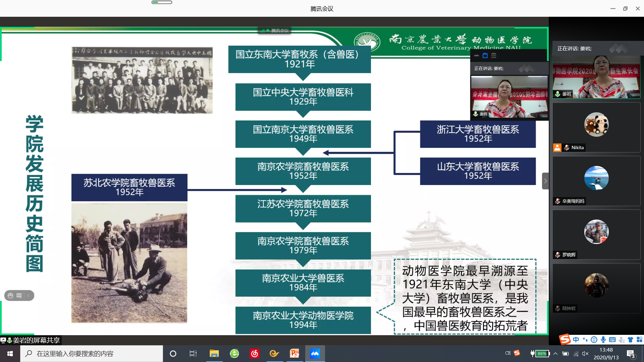
Task: Click Nikita's participant tile
Action: 596,127
